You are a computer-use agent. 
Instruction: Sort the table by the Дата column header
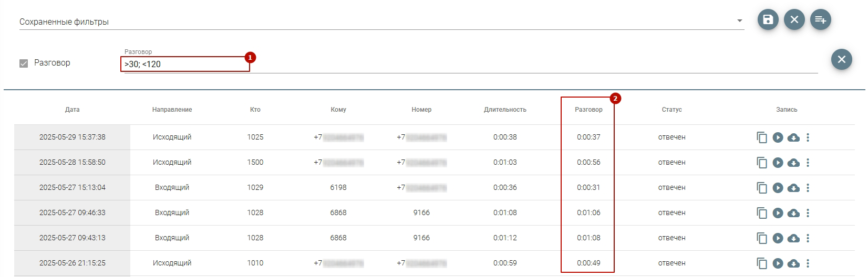73,110
